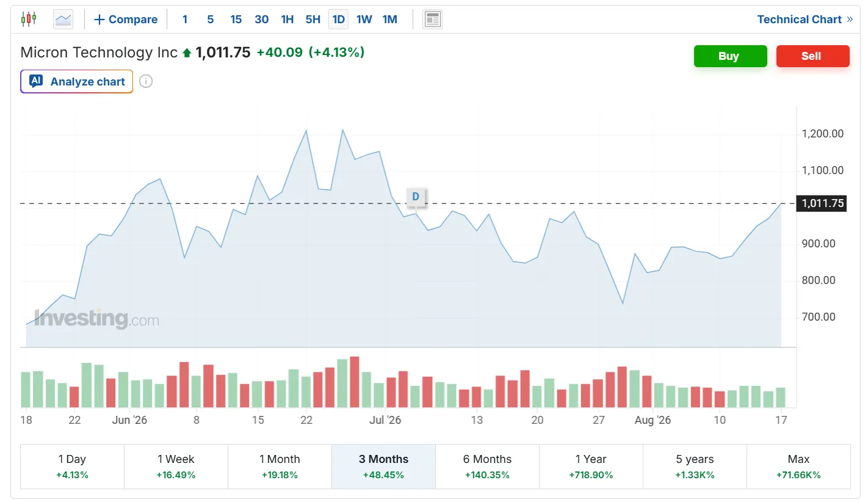Select the 5H interval
Image resolution: width=868 pixels, height=502 pixels.
coord(313,20)
